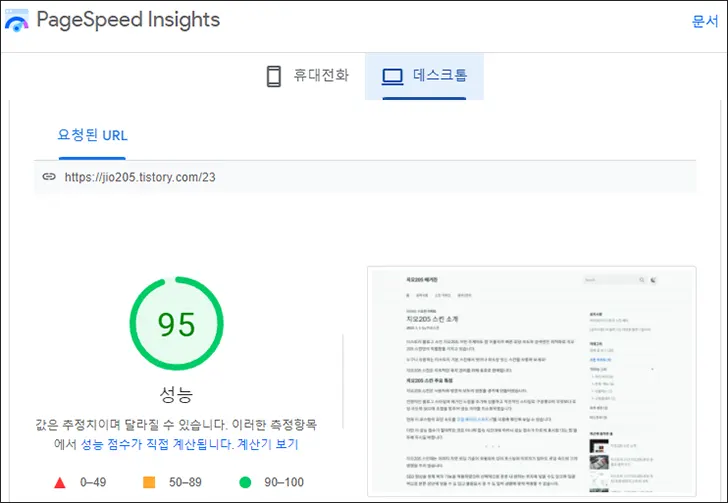Screen dimensions: 728x503
Task: Click the link chain icon beside URL
Action: click(x=49, y=176)
